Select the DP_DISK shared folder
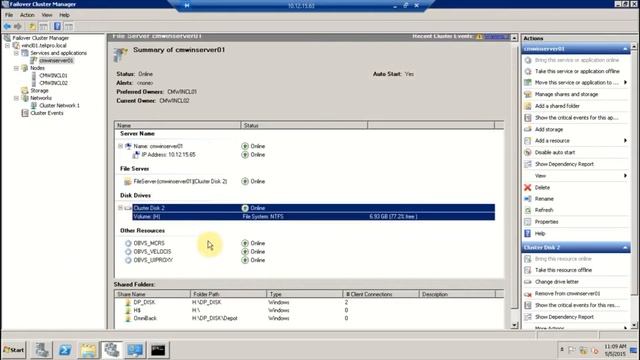 [144, 302]
